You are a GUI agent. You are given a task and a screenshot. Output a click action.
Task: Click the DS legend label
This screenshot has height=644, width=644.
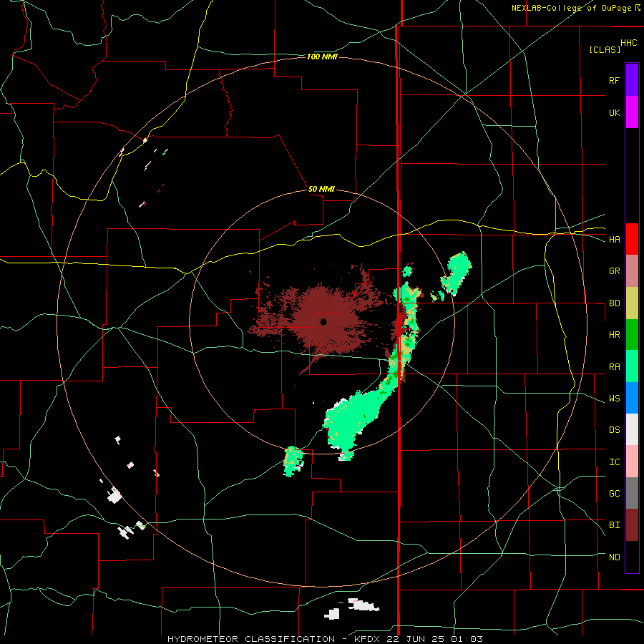pos(614,430)
